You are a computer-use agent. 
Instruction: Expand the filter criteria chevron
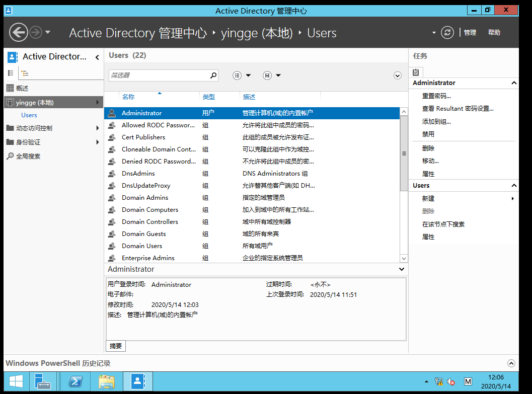[398, 75]
